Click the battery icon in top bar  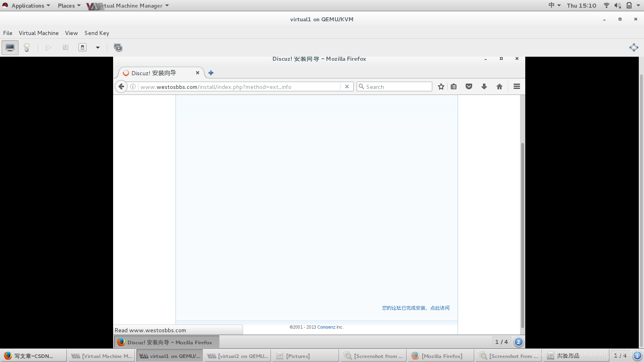tap(629, 5)
